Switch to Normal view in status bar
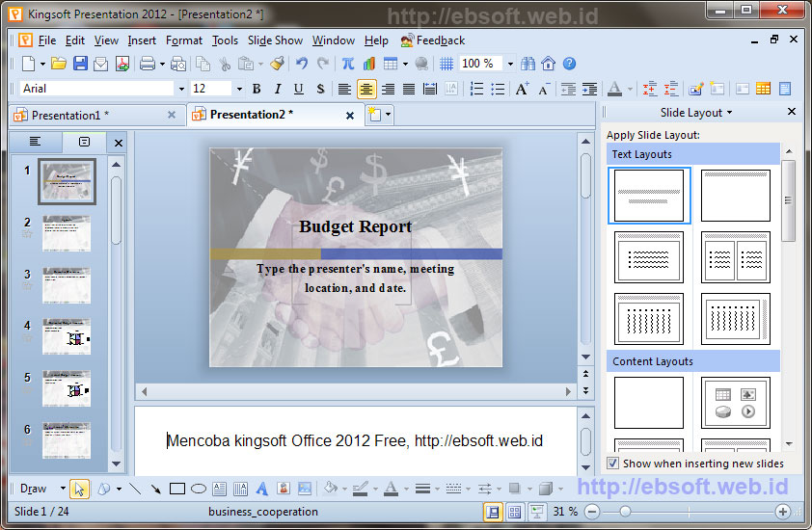 click(x=493, y=512)
